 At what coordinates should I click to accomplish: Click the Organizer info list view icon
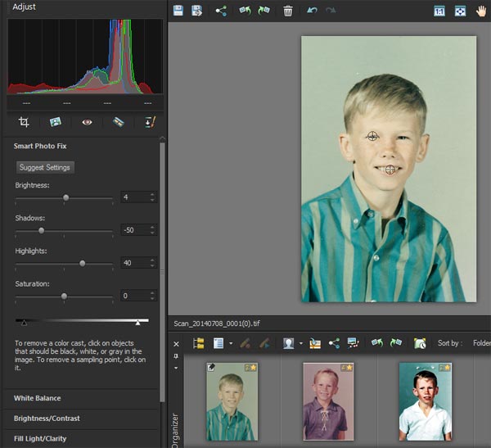(x=218, y=343)
